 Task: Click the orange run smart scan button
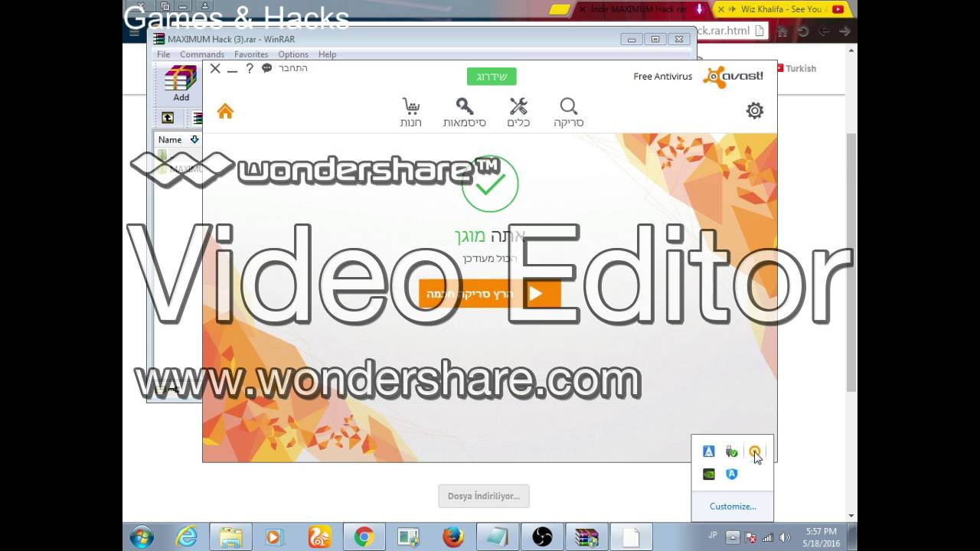tap(490, 294)
